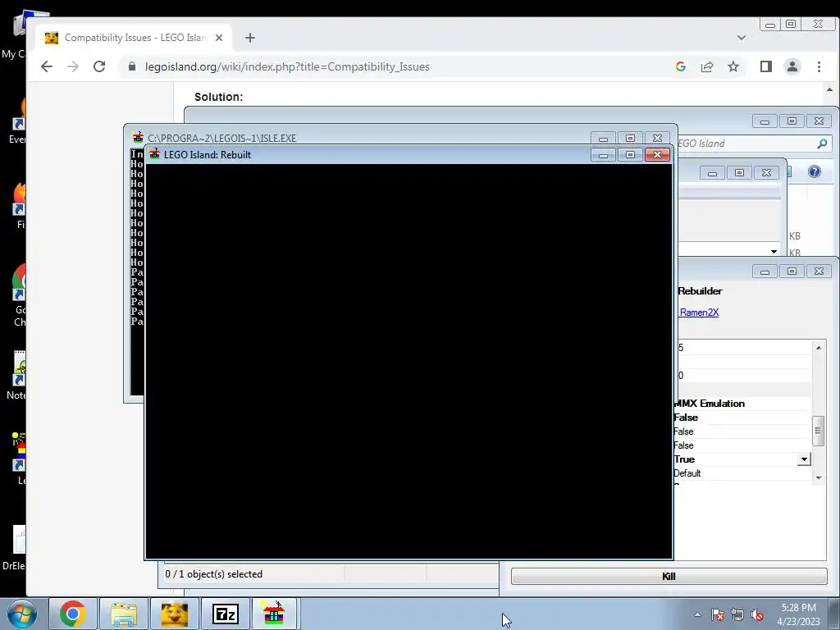840x630 pixels.
Task: View site info lock icon
Action: point(132,66)
